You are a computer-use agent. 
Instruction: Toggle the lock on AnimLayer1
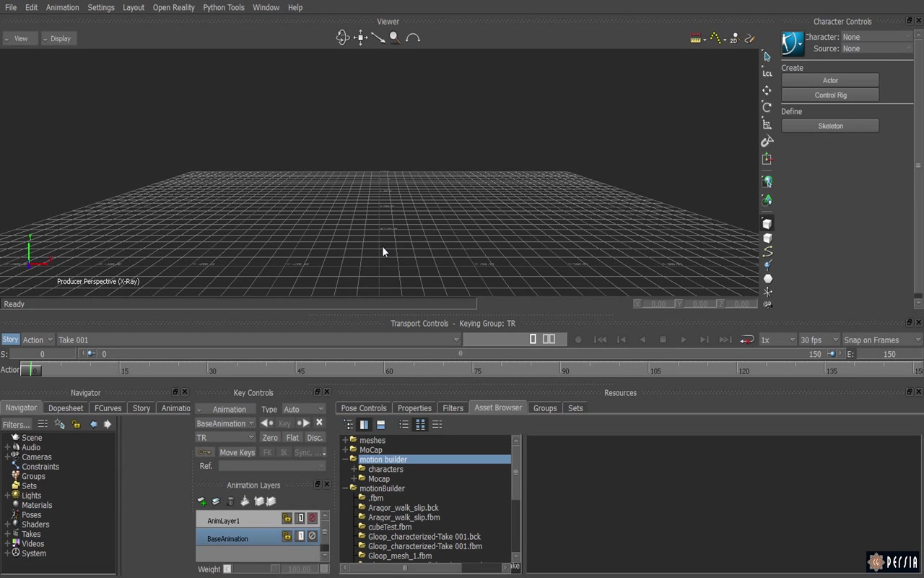(x=287, y=518)
